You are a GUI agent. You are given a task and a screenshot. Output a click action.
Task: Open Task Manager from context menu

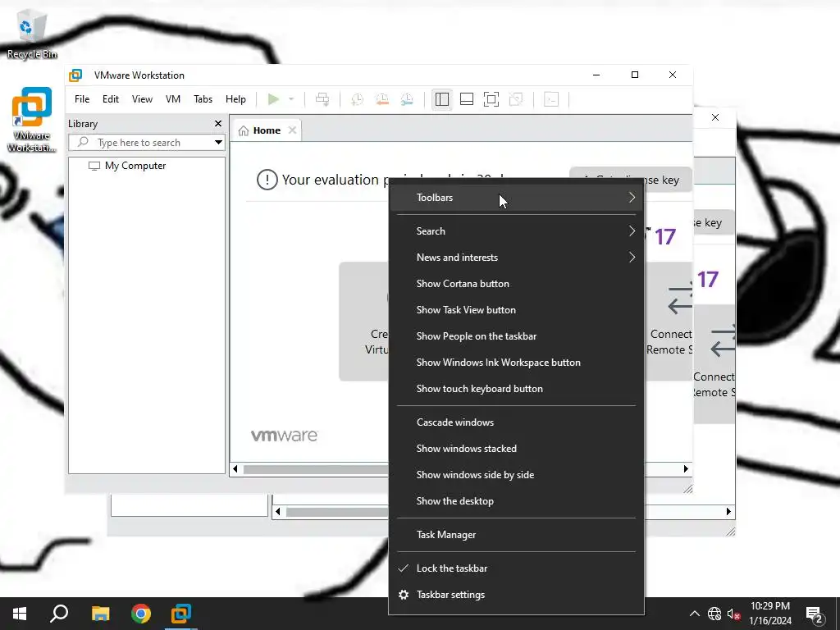coord(517,535)
